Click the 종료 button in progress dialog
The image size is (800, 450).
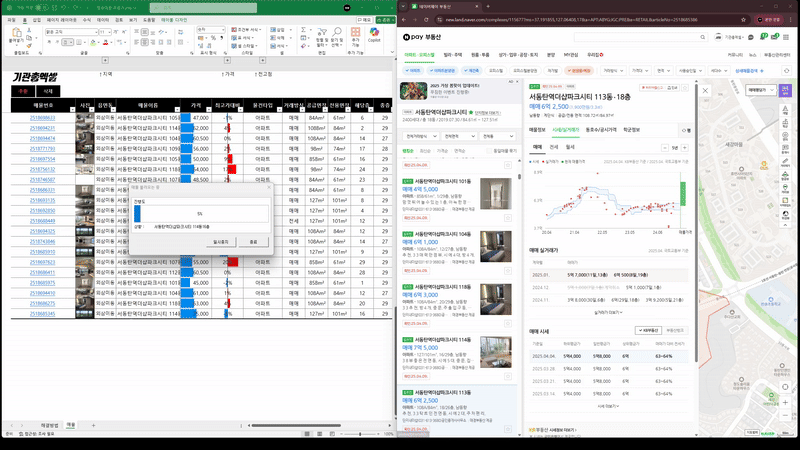coord(254,242)
